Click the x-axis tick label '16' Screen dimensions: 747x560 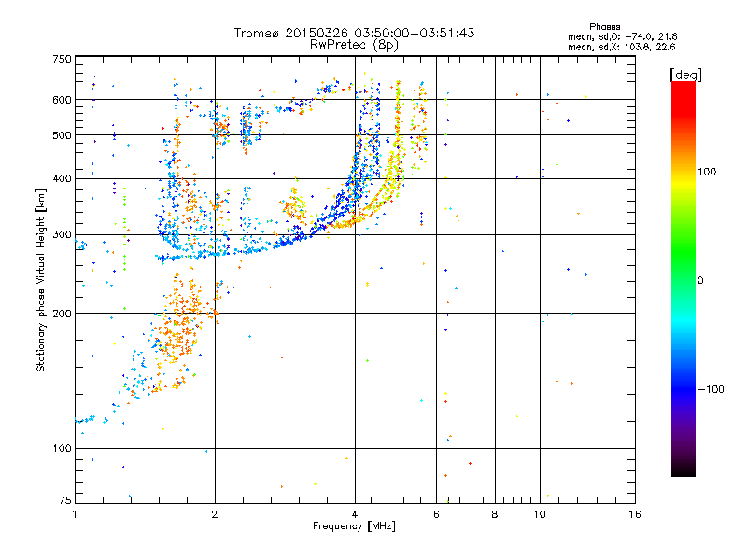(x=635, y=514)
